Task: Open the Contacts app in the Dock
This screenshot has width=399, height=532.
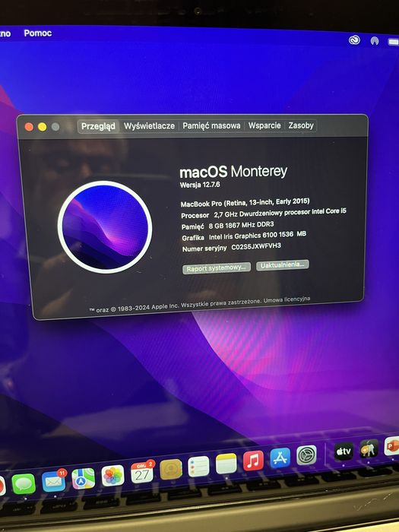Action: pyautogui.click(x=171, y=469)
